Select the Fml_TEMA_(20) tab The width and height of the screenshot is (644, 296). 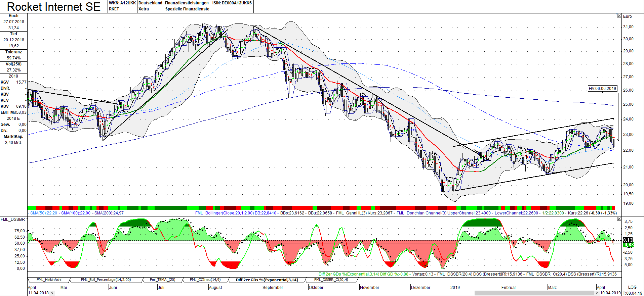click(163, 280)
